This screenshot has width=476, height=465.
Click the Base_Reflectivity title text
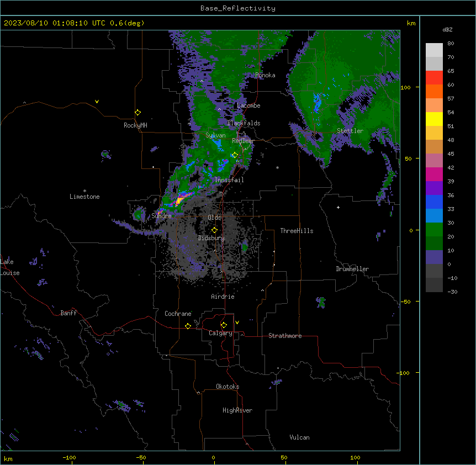tap(238, 8)
